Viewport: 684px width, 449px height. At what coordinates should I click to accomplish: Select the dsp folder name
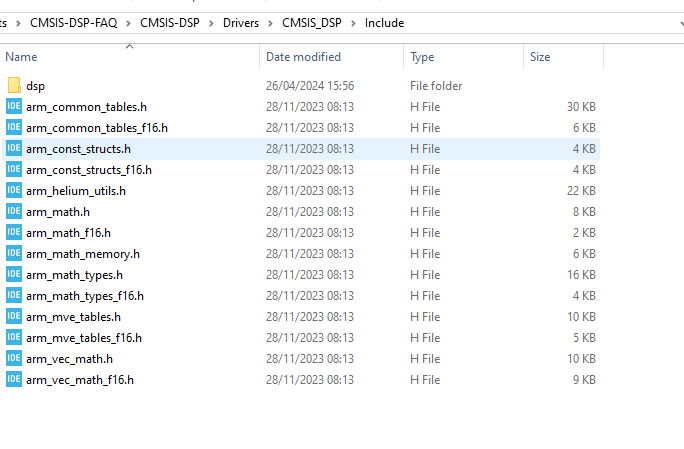point(35,86)
